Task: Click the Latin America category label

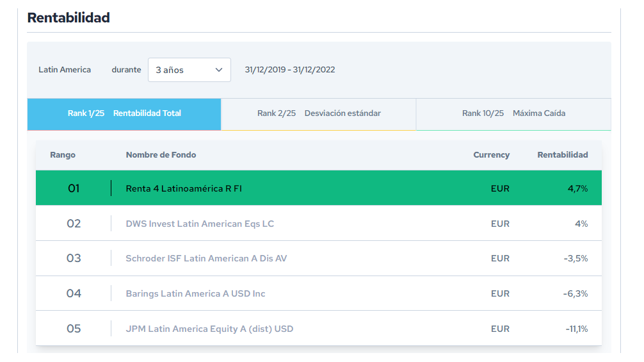Action: coord(65,70)
